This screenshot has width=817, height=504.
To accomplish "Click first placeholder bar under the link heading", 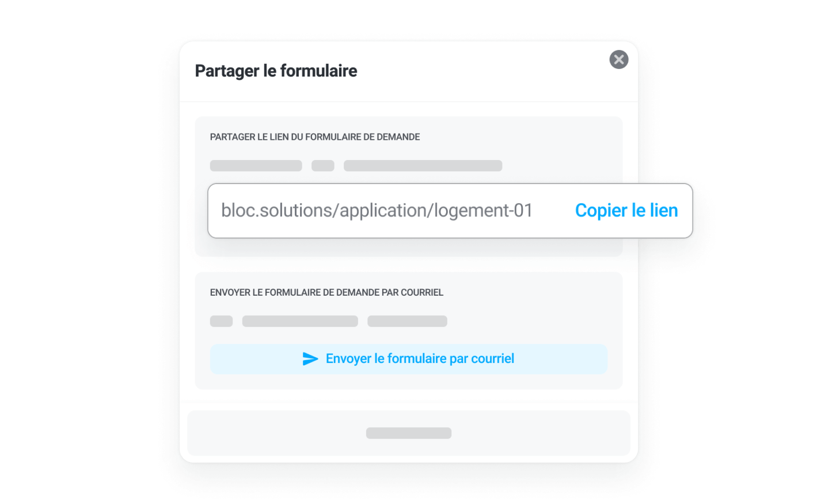I will click(x=256, y=166).
